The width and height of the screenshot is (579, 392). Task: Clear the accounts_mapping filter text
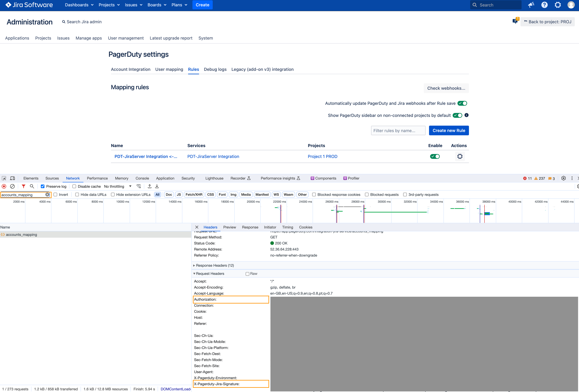tap(47, 195)
